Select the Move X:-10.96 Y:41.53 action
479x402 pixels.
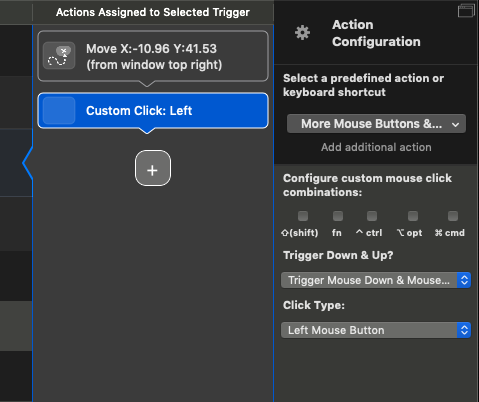point(153,56)
